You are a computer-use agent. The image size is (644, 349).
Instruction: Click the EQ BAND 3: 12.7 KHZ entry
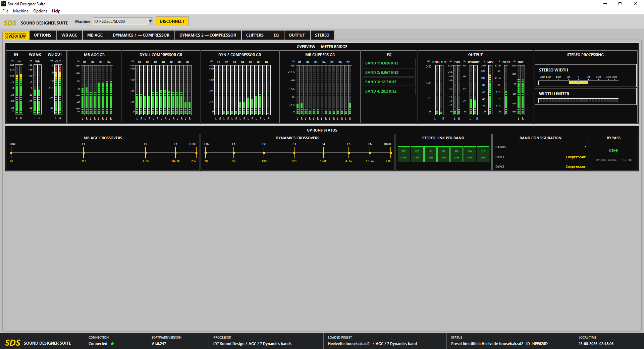pyautogui.click(x=389, y=82)
